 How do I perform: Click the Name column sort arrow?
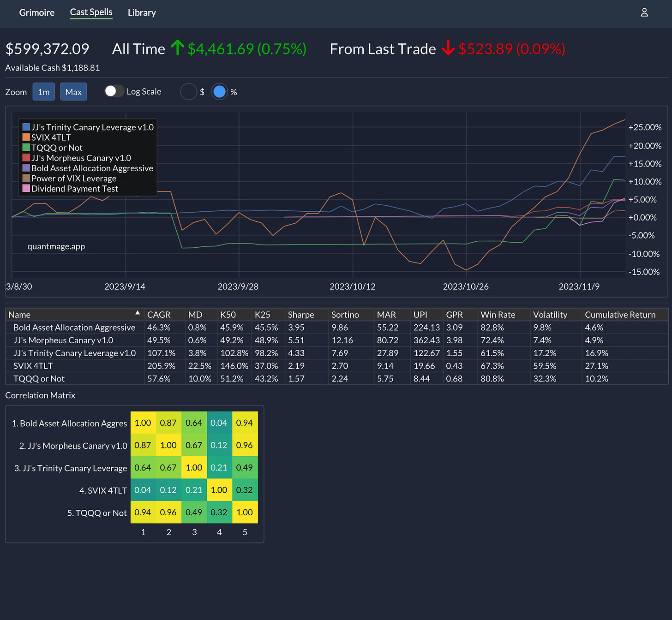[138, 313]
